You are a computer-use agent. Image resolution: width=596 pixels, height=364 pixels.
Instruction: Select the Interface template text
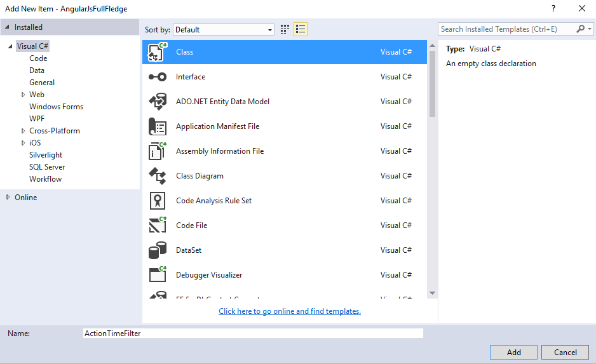pos(191,77)
